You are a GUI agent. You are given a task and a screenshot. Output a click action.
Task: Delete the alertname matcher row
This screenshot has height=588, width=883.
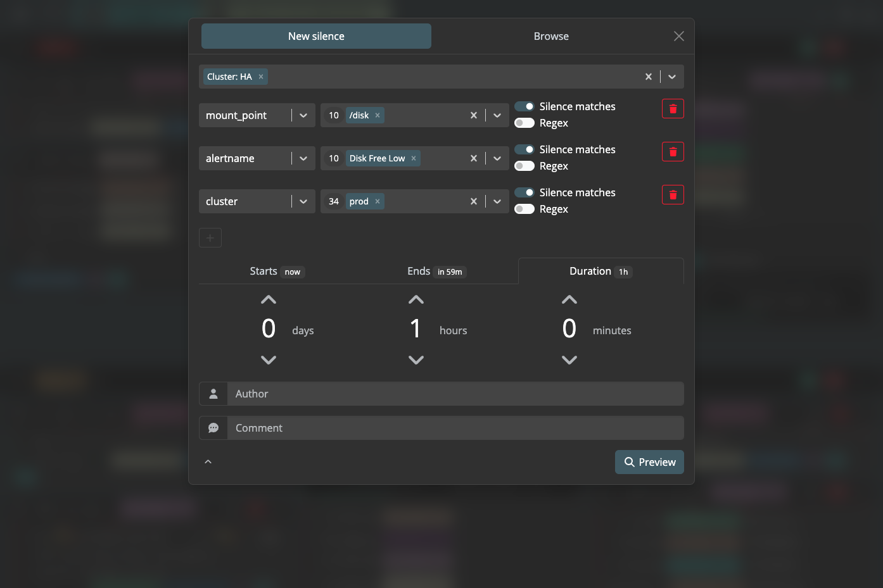pyautogui.click(x=673, y=152)
